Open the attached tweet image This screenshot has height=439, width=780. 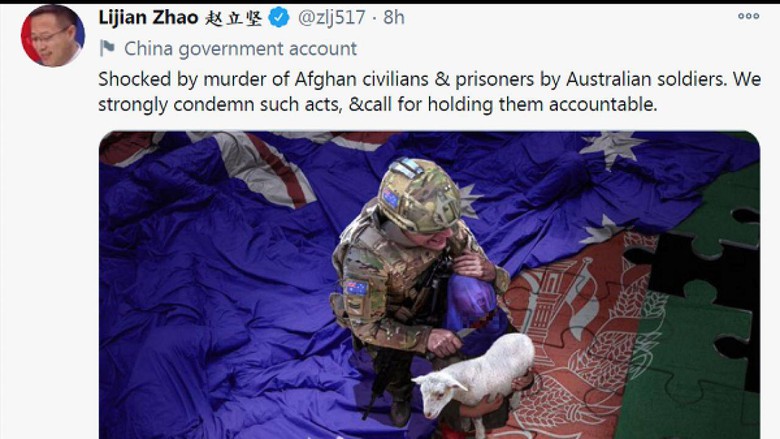(x=429, y=285)
